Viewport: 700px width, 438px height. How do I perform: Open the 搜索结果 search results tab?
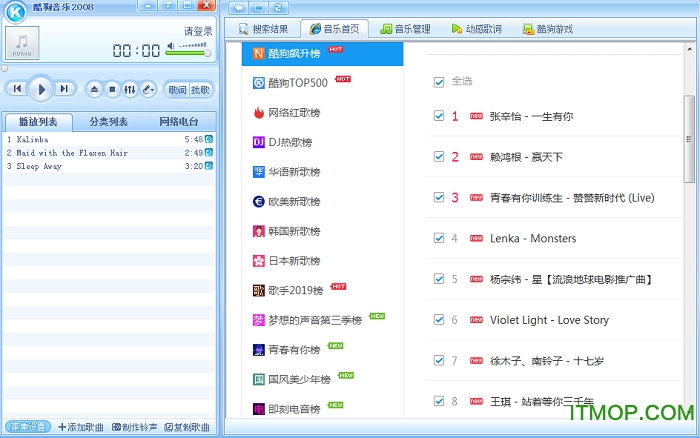tap(263, 29)
